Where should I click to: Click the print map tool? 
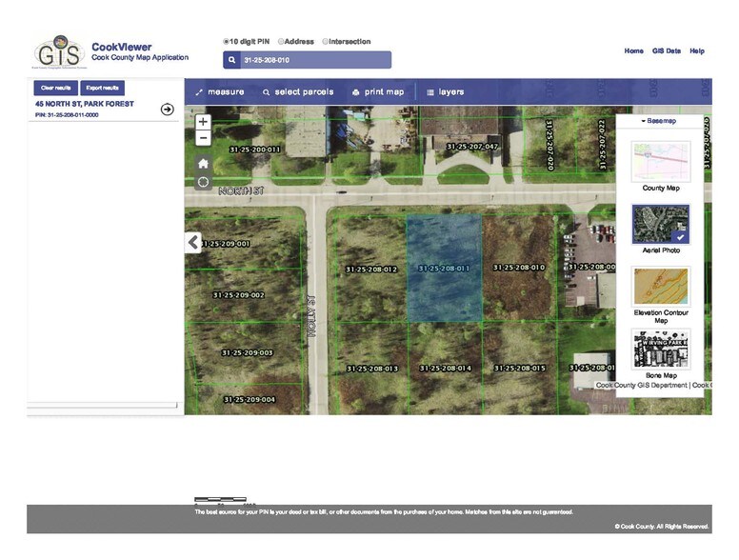378,92
